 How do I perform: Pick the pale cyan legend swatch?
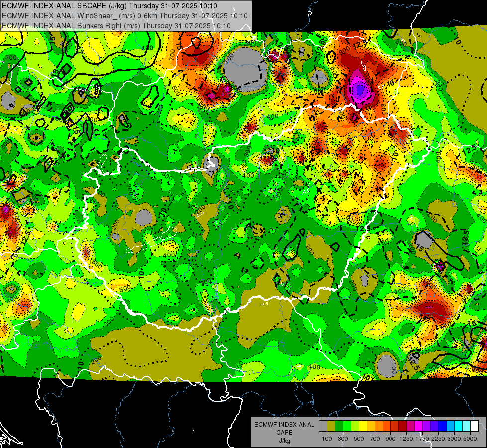tap(466, 426)
